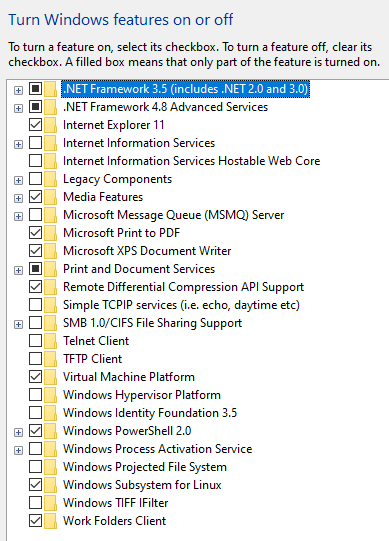The image size is (389, 541).
Task: Enable Simple TCPIP services checkbox
Action: (35, 305)
